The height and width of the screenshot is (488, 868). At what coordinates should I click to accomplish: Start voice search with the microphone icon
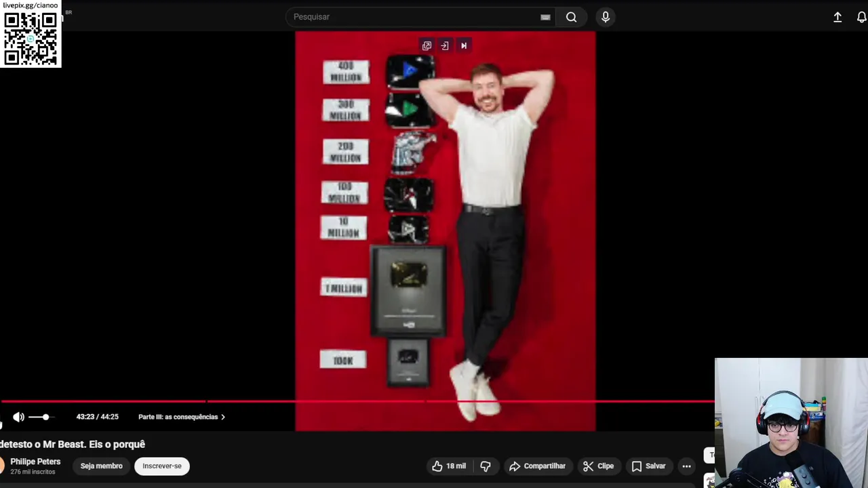tap(606, 17)
